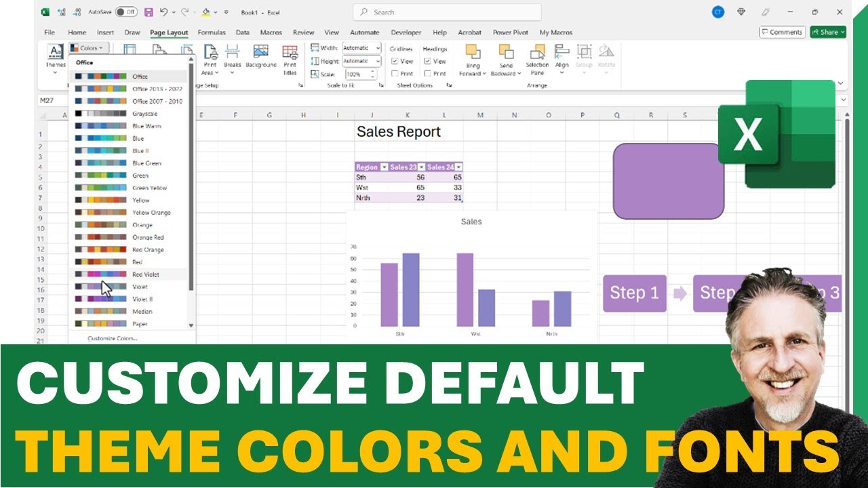Click the pen icon in title bar
868x488 pixels.
[x=766, y=12]
